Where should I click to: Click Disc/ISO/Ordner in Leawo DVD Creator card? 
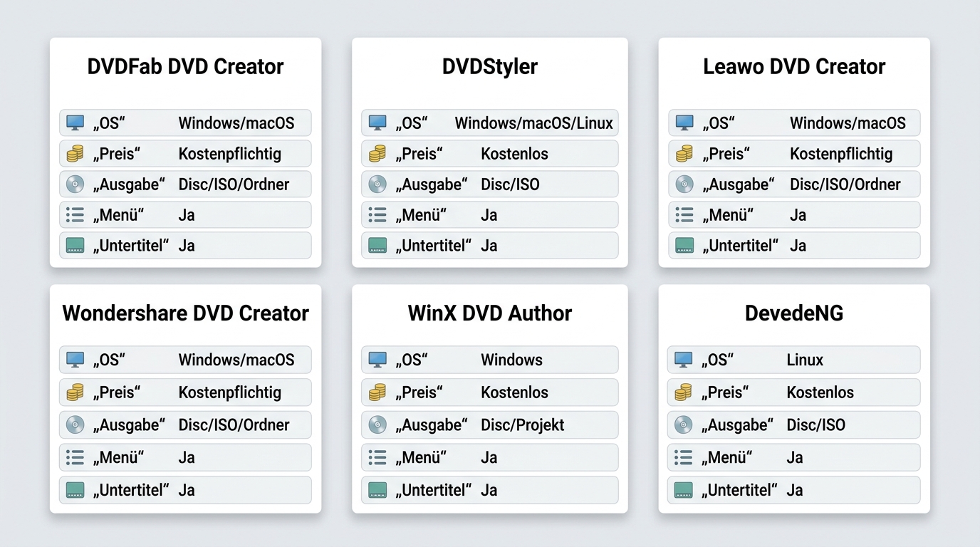845,184
